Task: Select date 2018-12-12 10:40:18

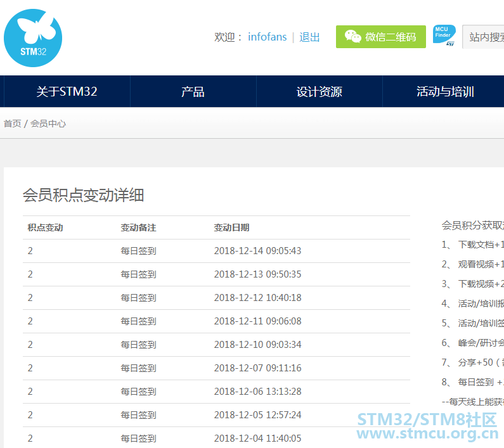Action: pos(257,298)
